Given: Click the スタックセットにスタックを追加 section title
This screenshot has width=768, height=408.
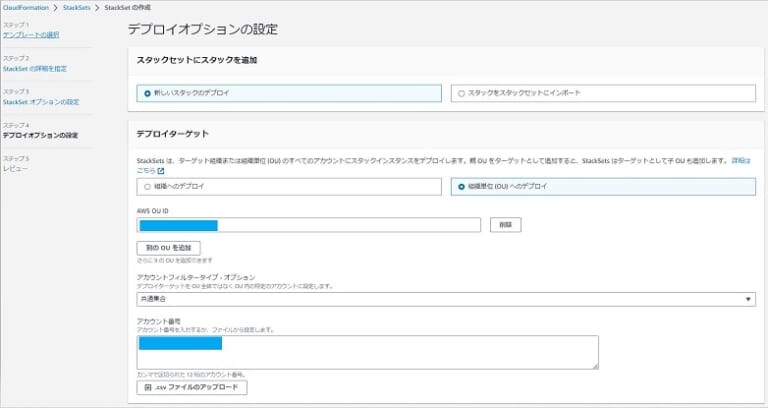Looking at the screenshot, I should (x=197, y=60).
